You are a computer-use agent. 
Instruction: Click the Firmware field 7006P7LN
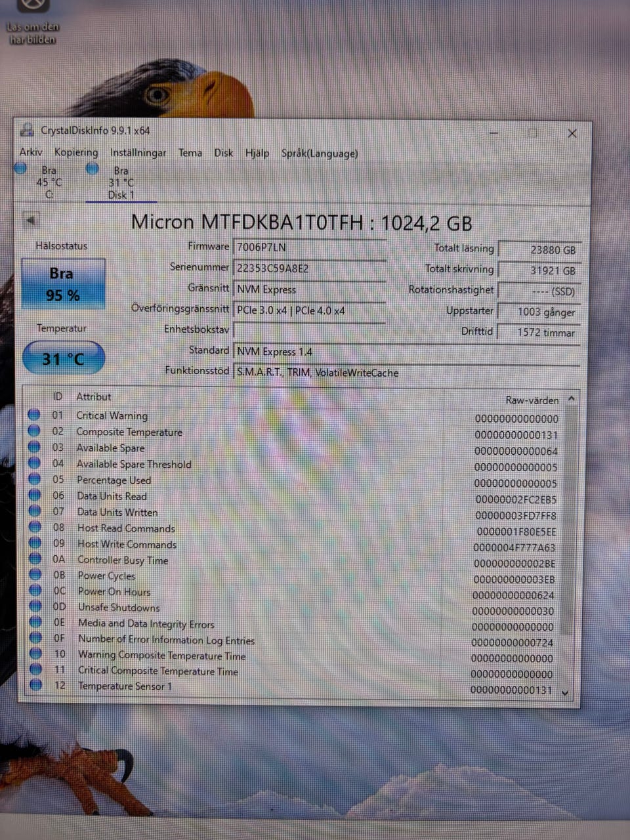point(309,247)
